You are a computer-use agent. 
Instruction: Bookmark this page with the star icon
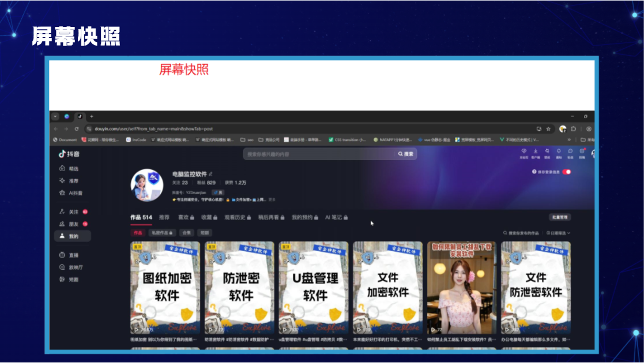coord(548,129)
